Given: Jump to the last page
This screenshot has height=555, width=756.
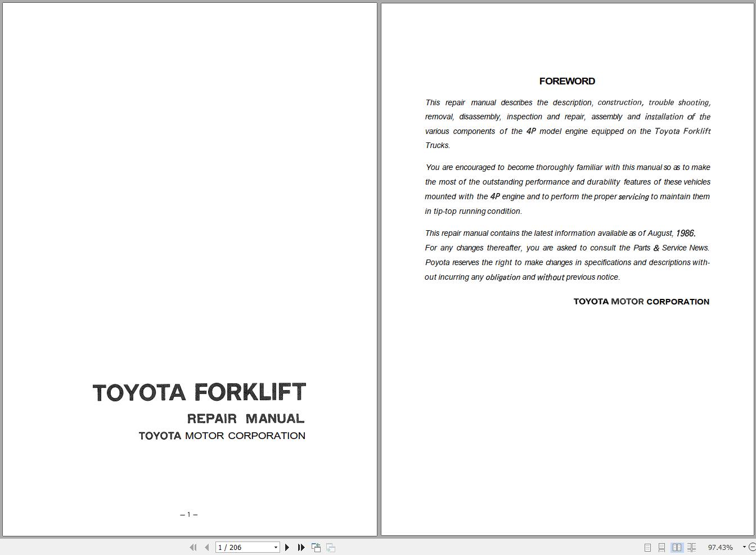Looking at the screenshot, I should (301, 547).
